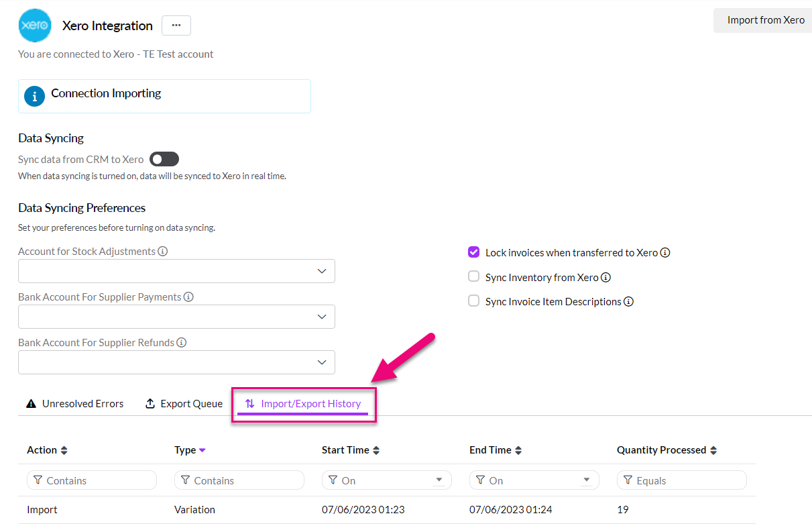The image size is (812, 532).
Task: Click info icon for Account for Stock Adjustments
Action: 163,252
